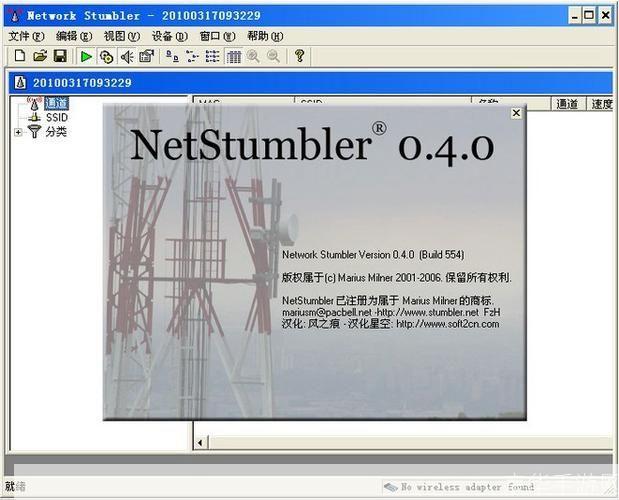
Task: Open the 窗口(W) menu
Action: (x=218, y=36)
